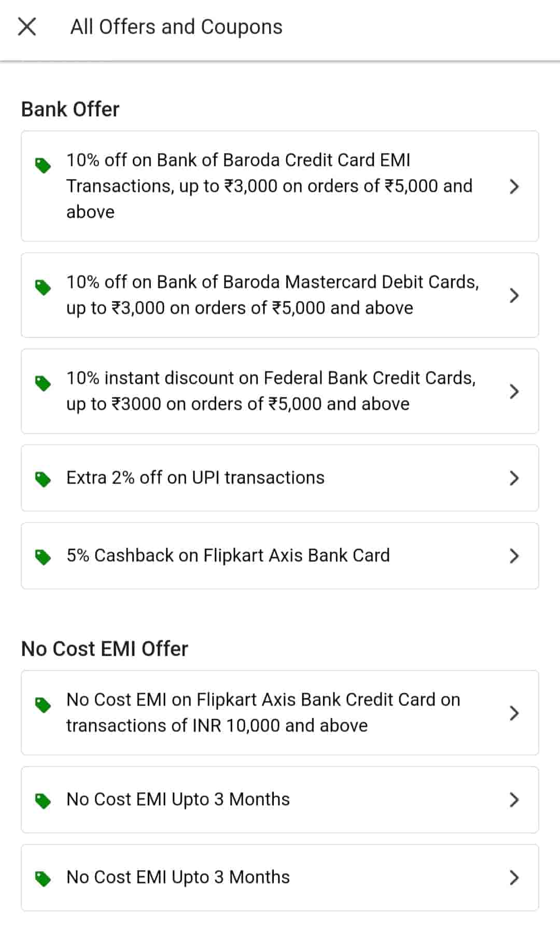
Task: Expand chevron for Federal Bank instant discount
Action: [x=514, y=391]
